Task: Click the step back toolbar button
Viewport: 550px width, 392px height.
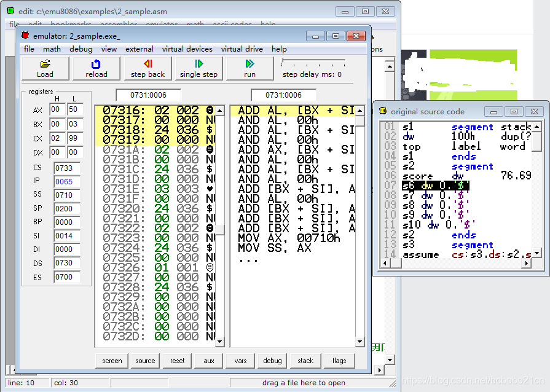Action: 147,68
